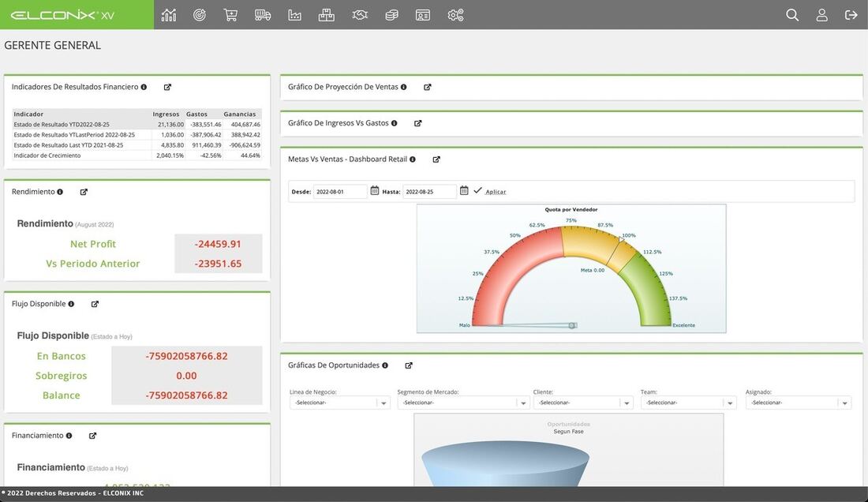
Task: Open the Desde date calendar picker
Action: point(374,190)
